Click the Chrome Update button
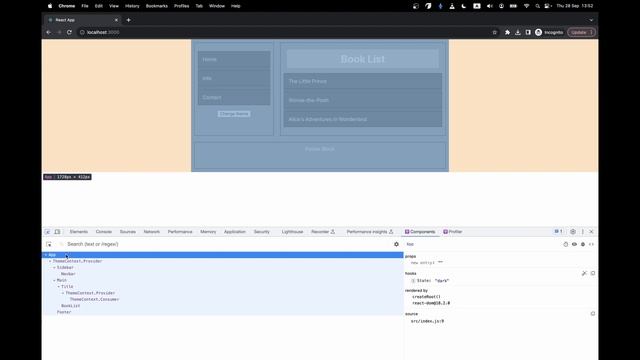 click(581, 32)
